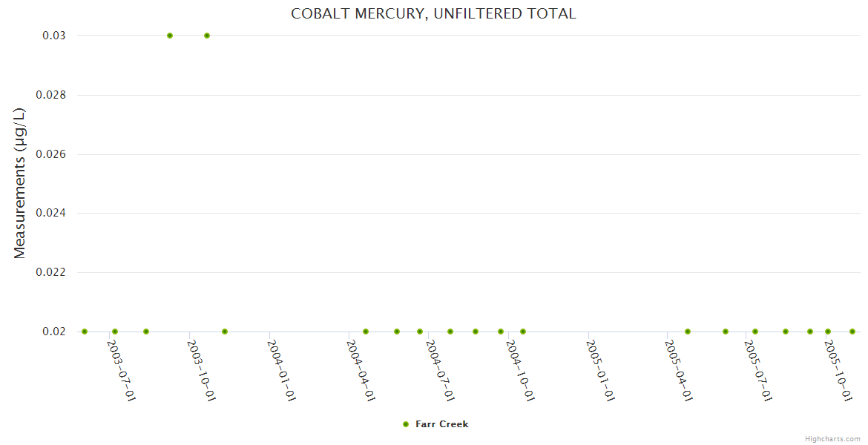Click the 0.03 y-axis label

coord(54,36)
